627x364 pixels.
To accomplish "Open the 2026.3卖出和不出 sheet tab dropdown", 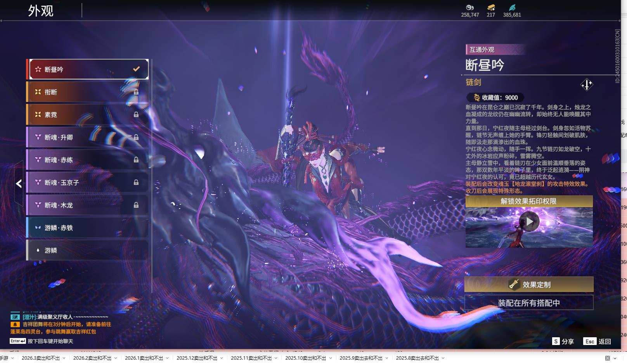I will (64, 358).
